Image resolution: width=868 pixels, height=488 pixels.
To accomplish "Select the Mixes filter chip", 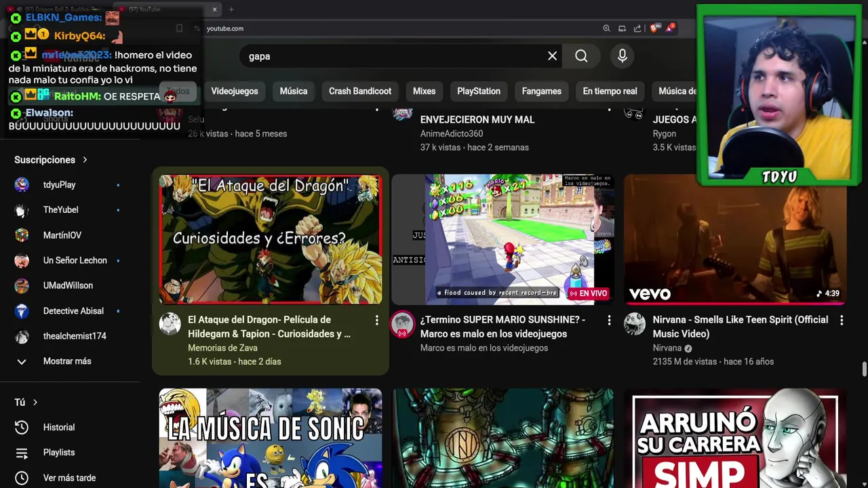I will click(x=425, y=91).
